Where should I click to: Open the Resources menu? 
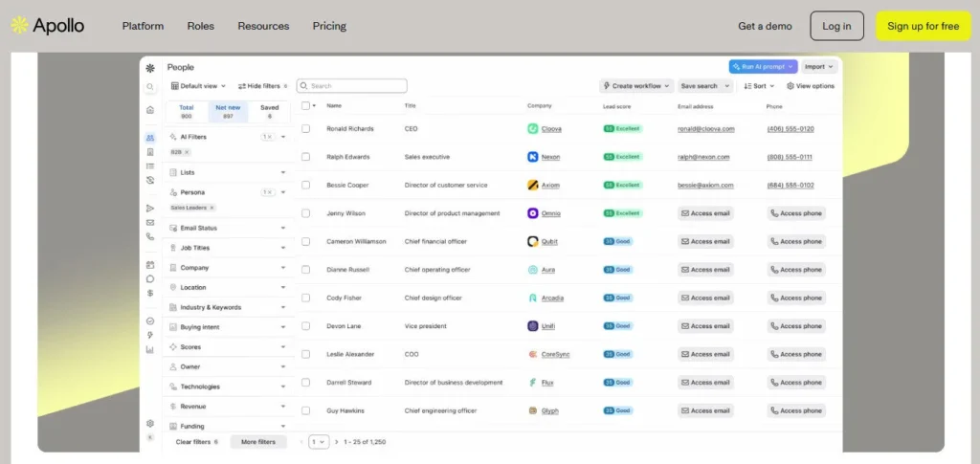264,26
